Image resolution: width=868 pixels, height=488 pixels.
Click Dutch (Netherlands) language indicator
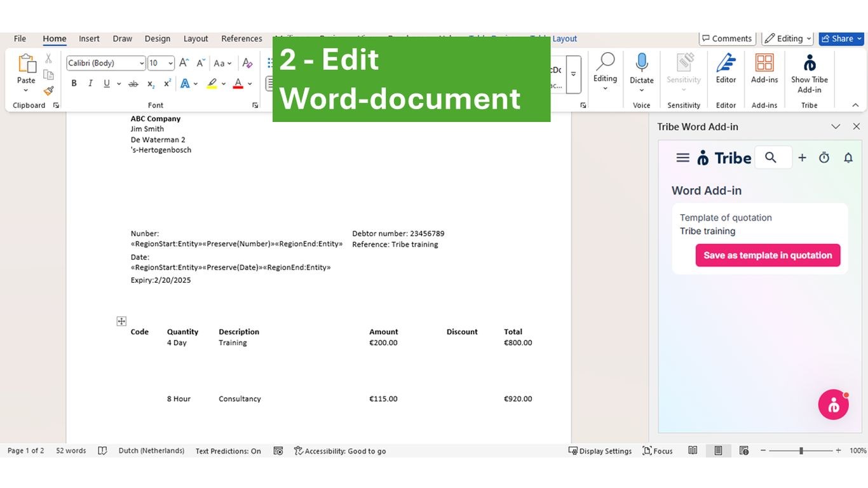click(x=151, y=451)
